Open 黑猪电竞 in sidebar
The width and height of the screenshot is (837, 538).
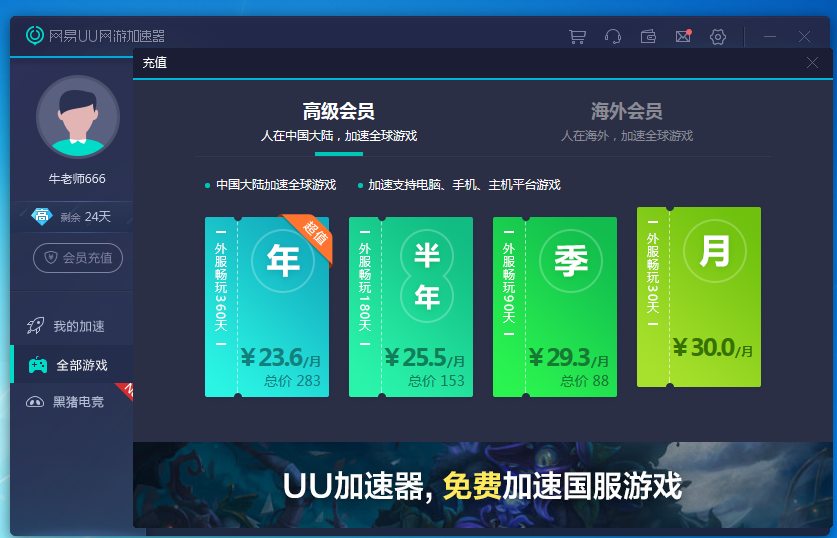(72, 402)
